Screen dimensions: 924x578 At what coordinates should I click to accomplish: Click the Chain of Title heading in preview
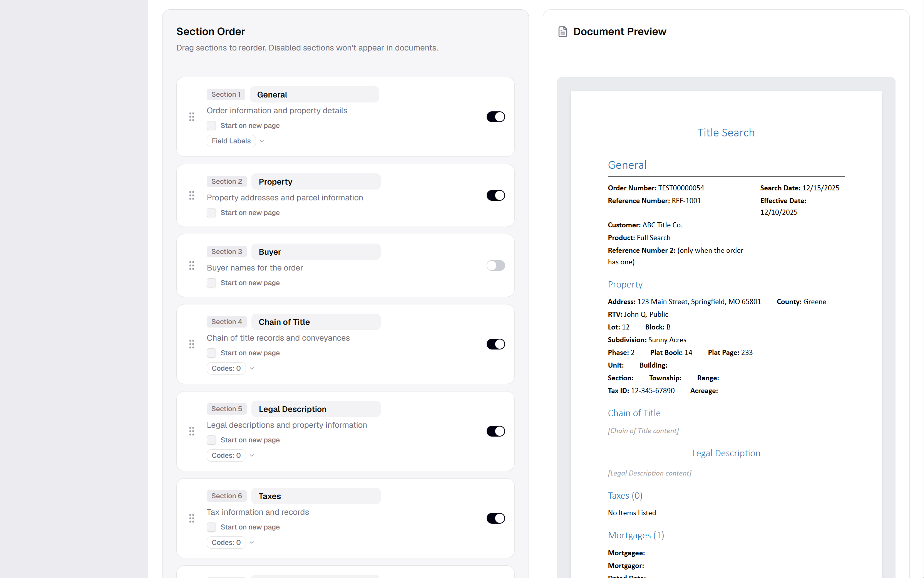pyautogui.click(x=634, y=413)
